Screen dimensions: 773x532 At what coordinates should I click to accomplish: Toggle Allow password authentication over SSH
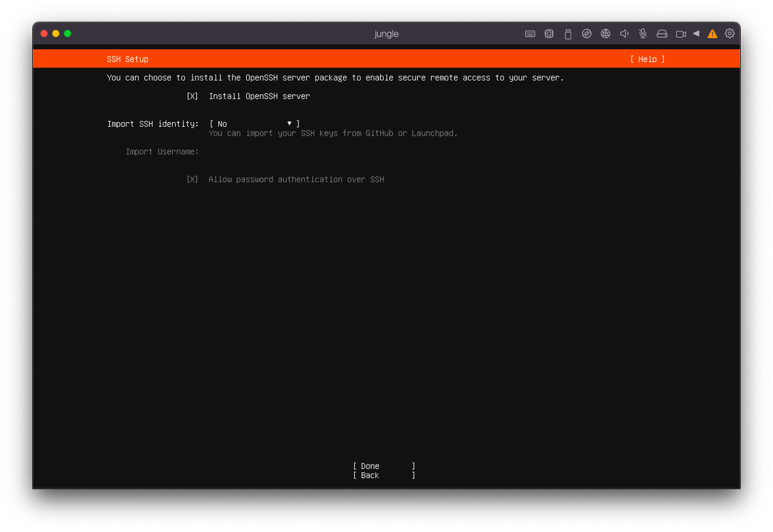click(x=192, y=180)
